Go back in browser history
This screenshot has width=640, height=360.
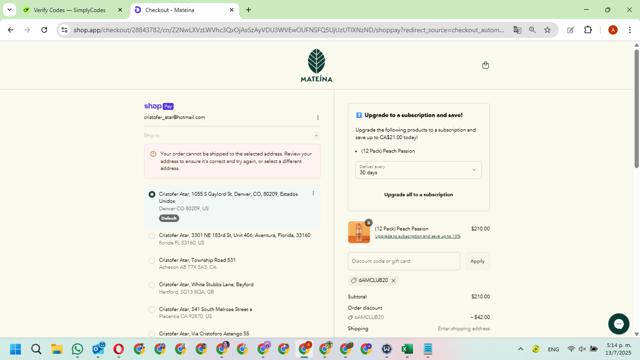(x=11, y=30)
